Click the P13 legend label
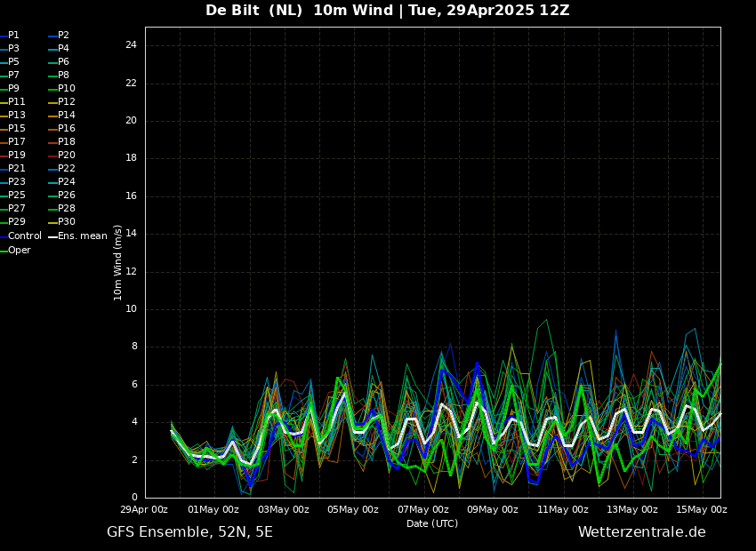Image resolution: width=756 pixels, height=551 pixels. click(x=17, y=116)
